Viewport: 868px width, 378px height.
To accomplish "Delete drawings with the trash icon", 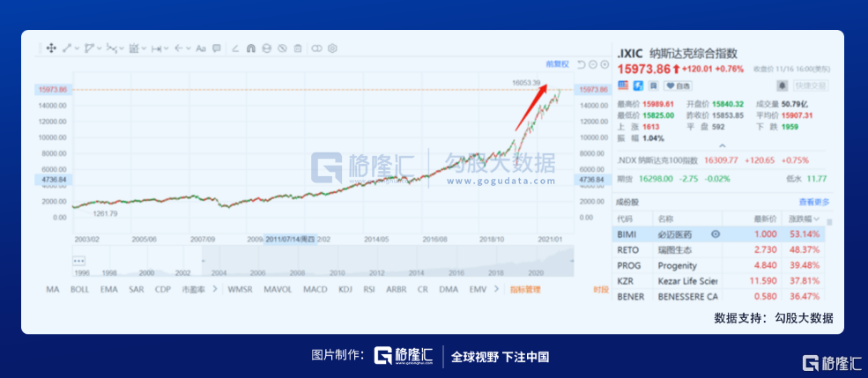I will (298, 48).
